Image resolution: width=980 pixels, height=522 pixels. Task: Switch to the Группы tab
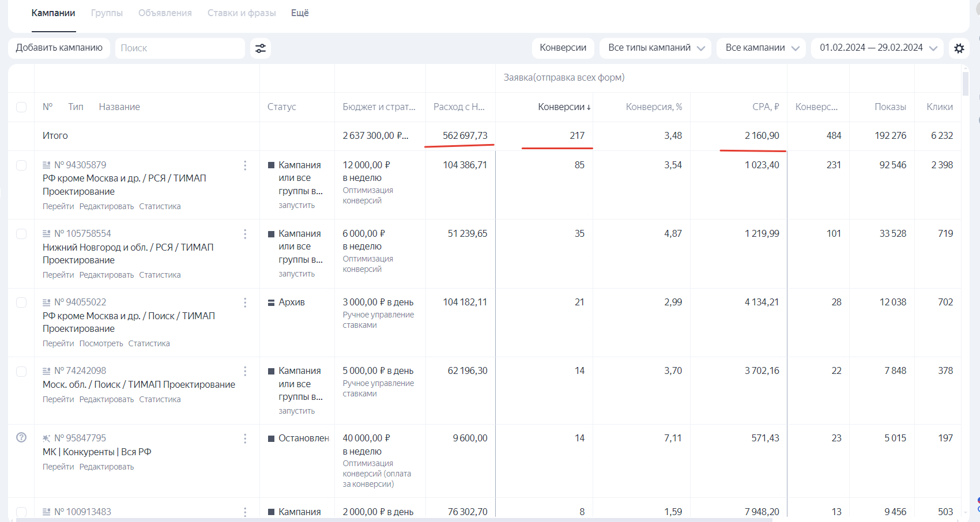click(x=107, y=13)
